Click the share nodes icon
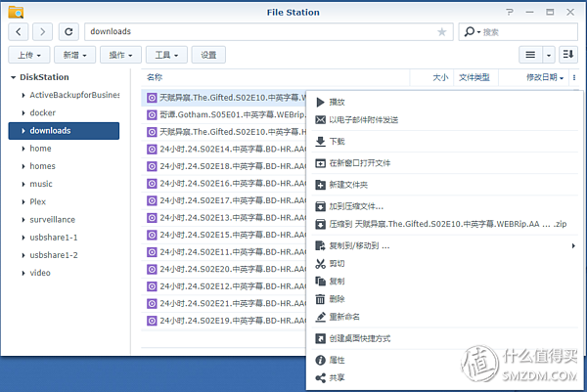The image size is (587, 392). 320,377
